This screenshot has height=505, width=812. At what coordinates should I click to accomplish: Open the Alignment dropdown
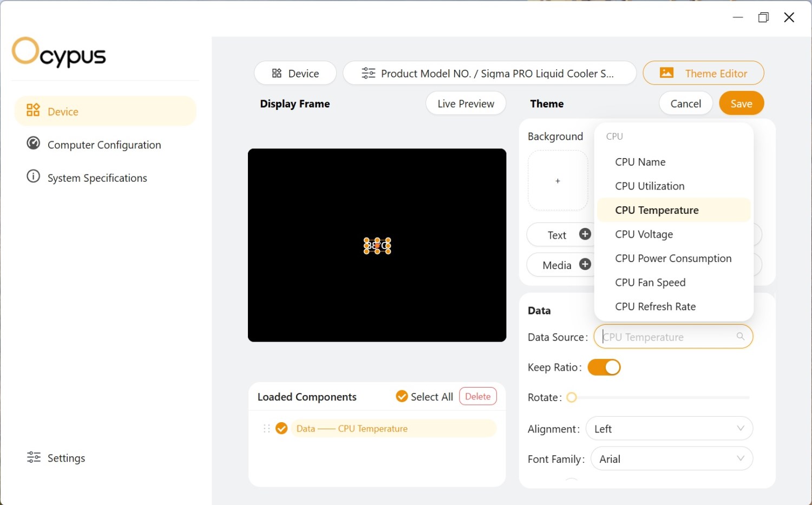click(x=670, y=429)
